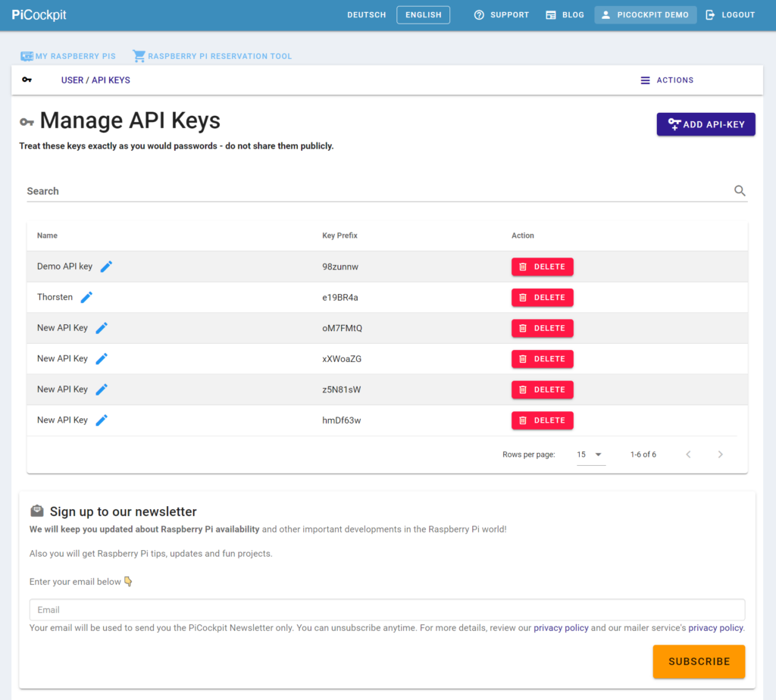The image size is (776, 700).
Task: Click the pencil icon next to Demo API key
Action: (106, 267)
